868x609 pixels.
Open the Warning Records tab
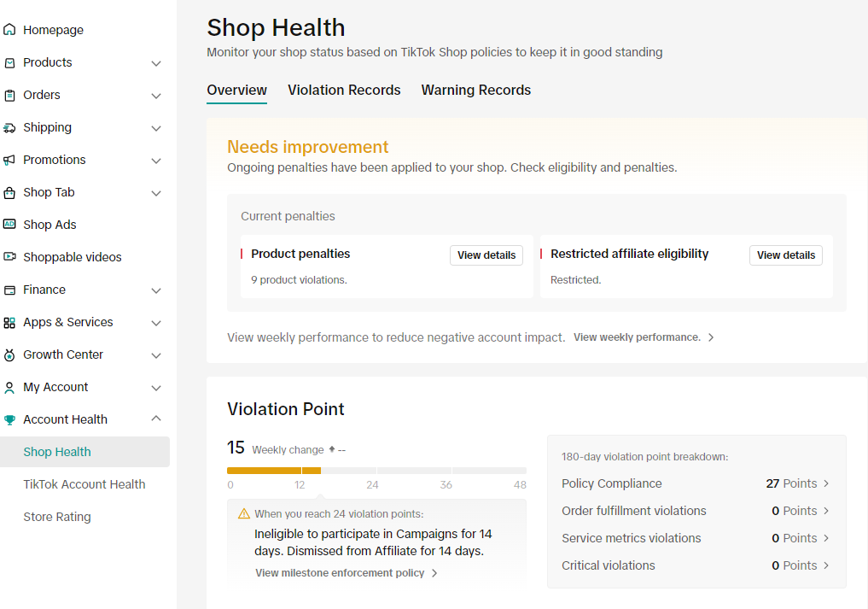click(475, 90)
